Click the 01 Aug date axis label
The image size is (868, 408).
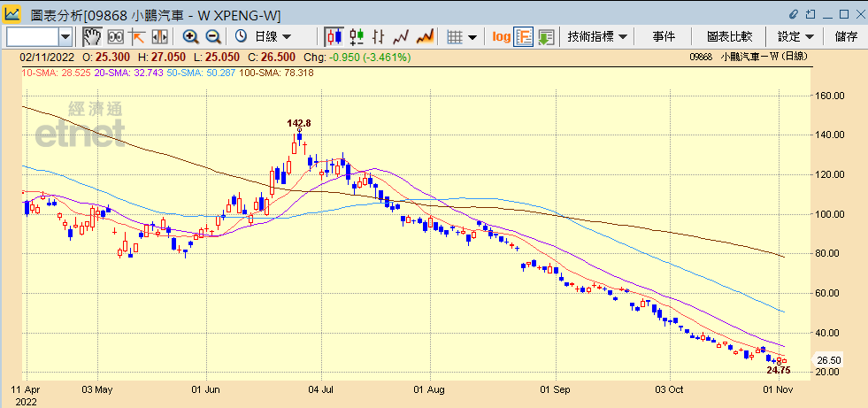429,389
